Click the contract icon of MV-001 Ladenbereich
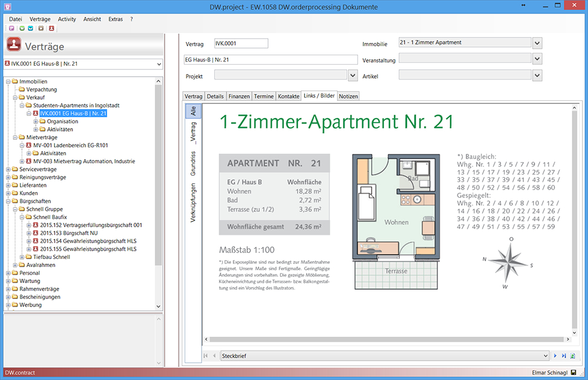Image resolution: width=588 pixels, height=380 pixels. pyautogui.click(x=28, y=145)
